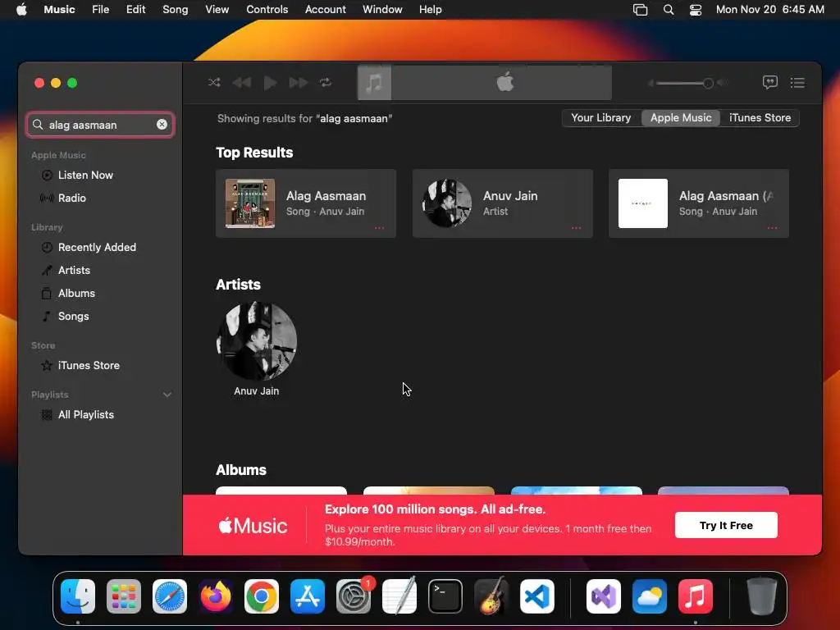Open the File menu
This screenshot has width=840, height=630.
tap(100, 10)
